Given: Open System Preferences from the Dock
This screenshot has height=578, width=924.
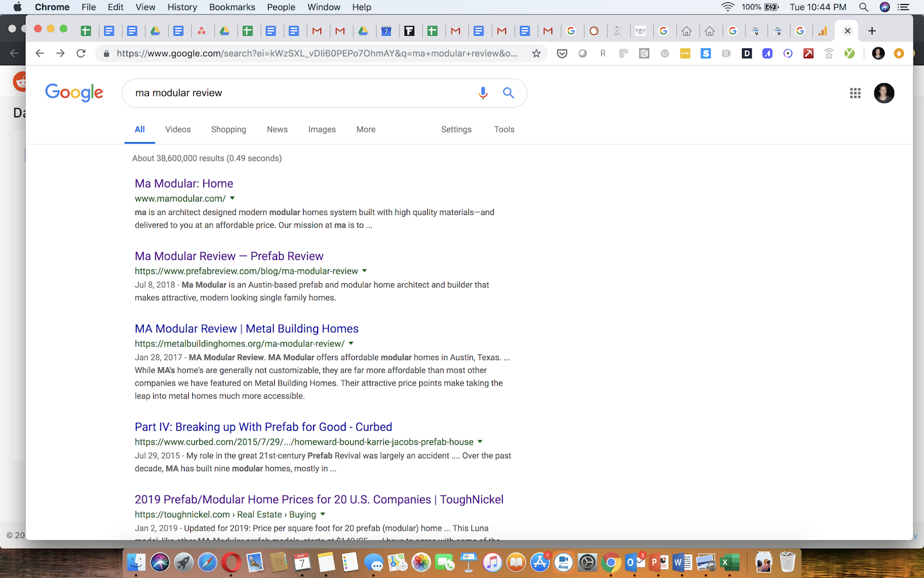Looking at the screenshot, I should (x=587, y=562).
